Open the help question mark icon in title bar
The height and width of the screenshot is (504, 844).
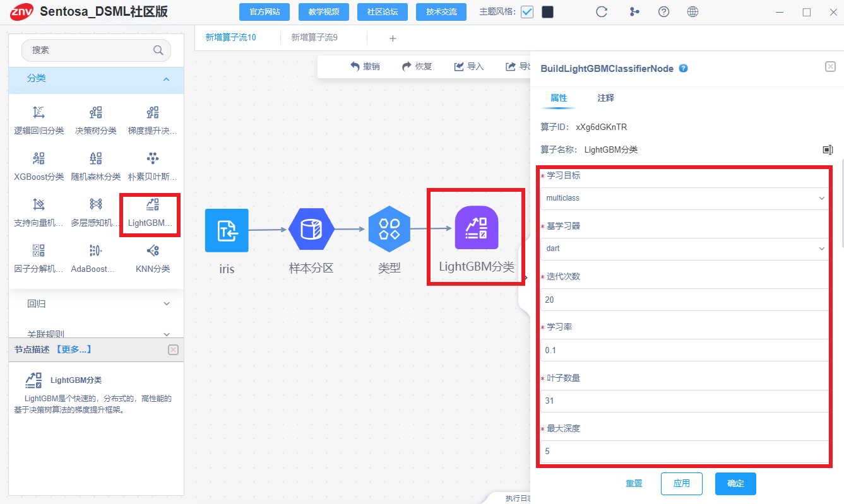point(663,12)
